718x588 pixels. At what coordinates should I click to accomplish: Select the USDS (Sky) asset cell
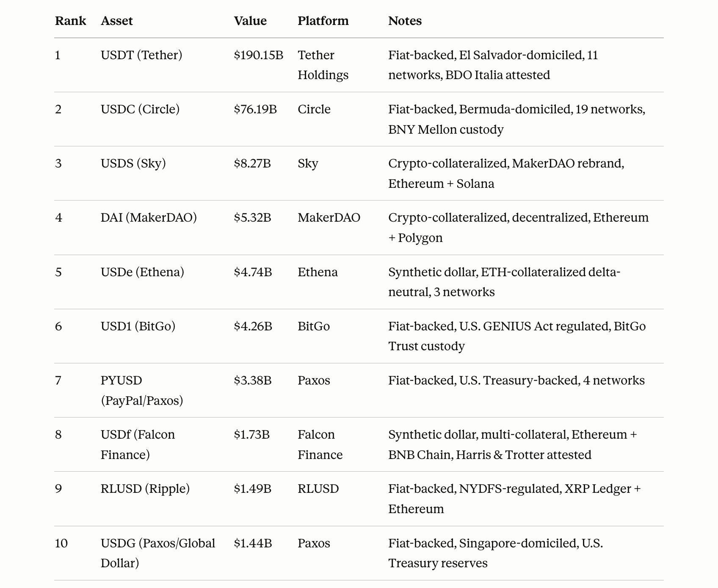pyautogui.click(x=133, y=163)
